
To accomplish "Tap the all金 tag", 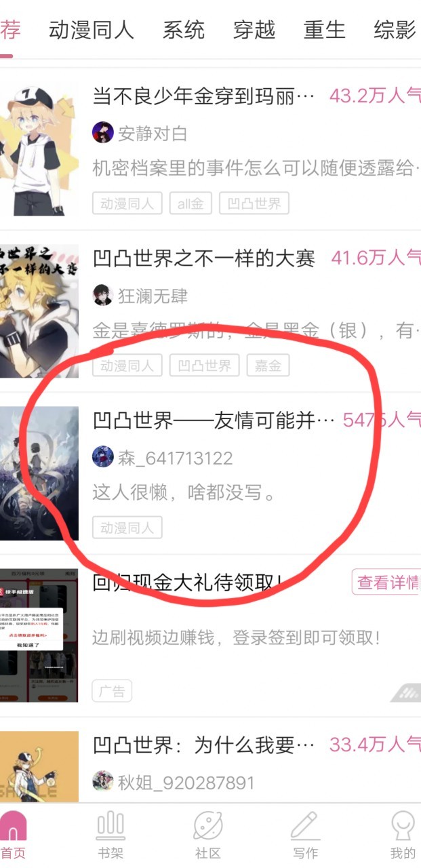I will tap(191, 203).
